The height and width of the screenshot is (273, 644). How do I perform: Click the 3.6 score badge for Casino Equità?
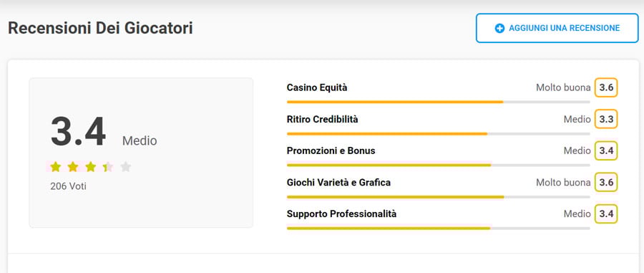pos(606,87)
